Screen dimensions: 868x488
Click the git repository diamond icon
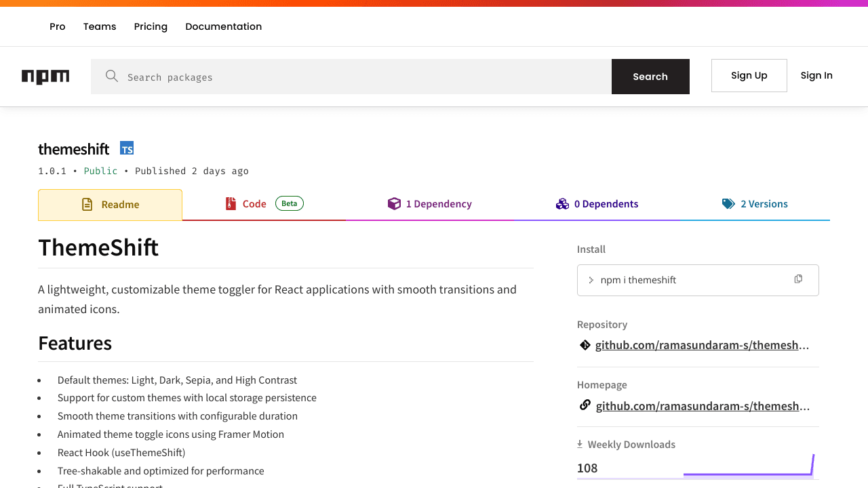585,345
